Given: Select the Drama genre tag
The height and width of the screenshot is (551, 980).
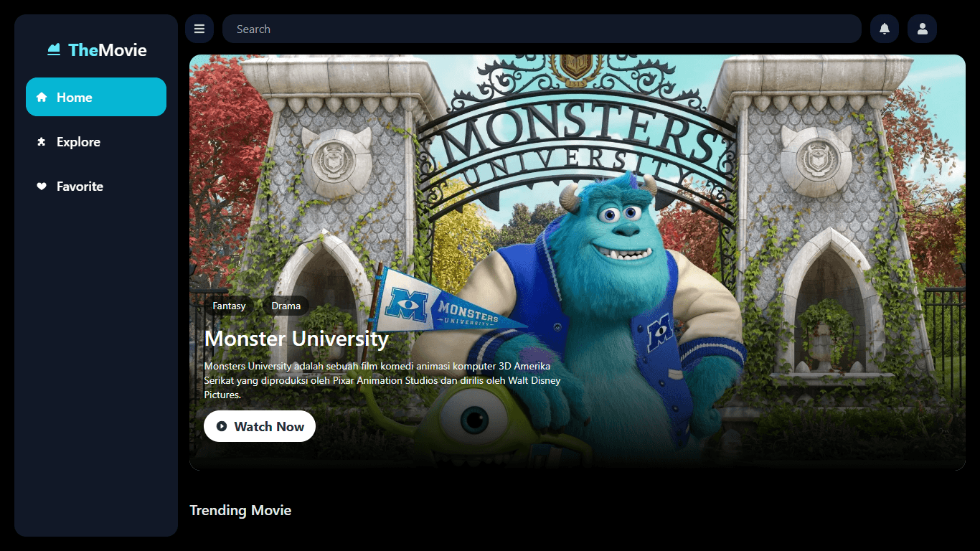Looking at the screenshot, I should tap(286, 306).
